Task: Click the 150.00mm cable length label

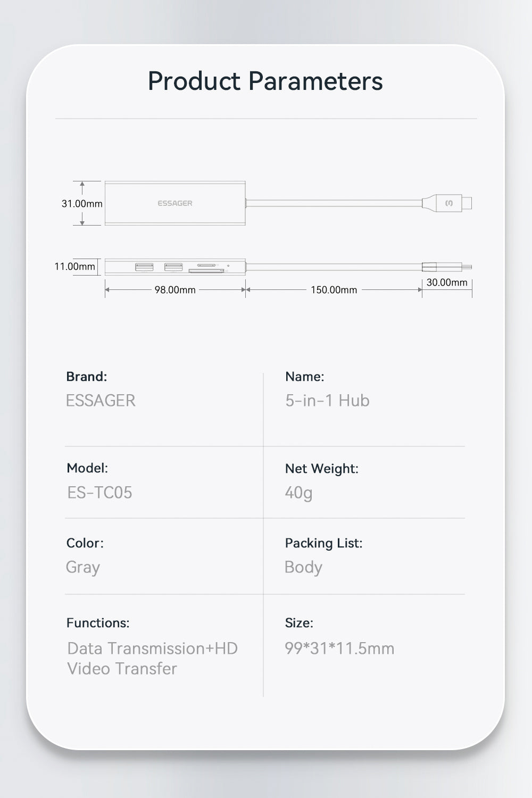Action: tap(334, 290)
